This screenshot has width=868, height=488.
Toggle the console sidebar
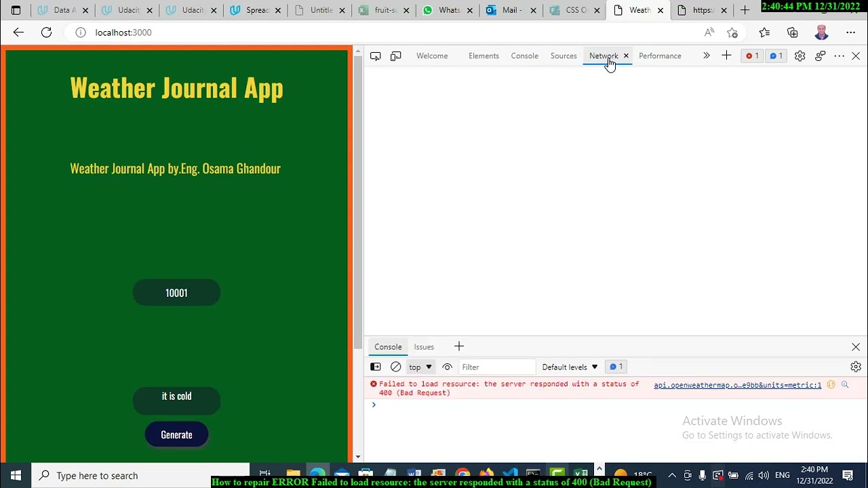click(376, 367)
